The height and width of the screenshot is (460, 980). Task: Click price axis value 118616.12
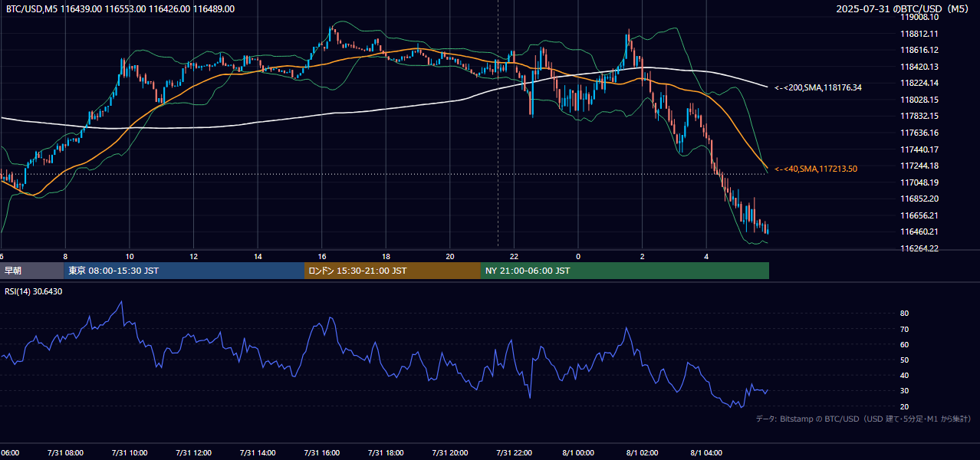[919, 50]
